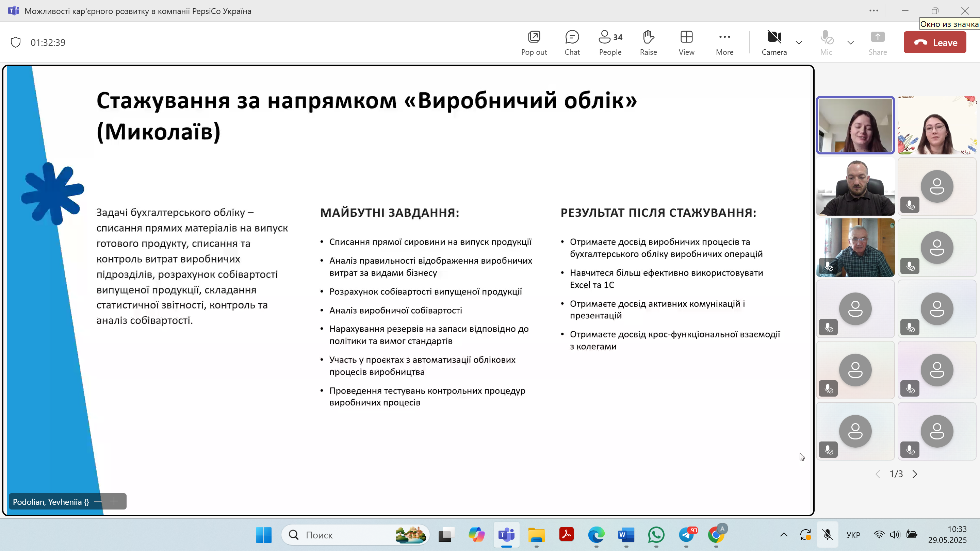Viewport: 980px width, 551px height.
Task: Show hidden system tray icons chevron
Action: pyautogui.click(x=784, y=535)
